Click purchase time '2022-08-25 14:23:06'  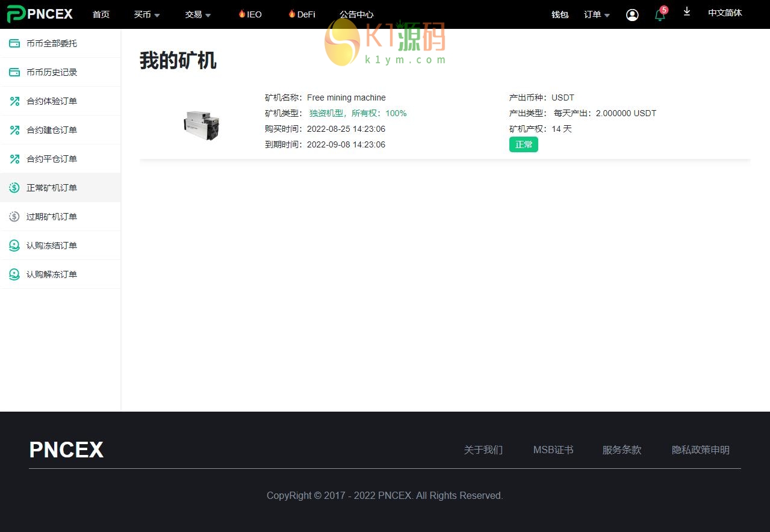pyautogui.click(x=346, y=129)
